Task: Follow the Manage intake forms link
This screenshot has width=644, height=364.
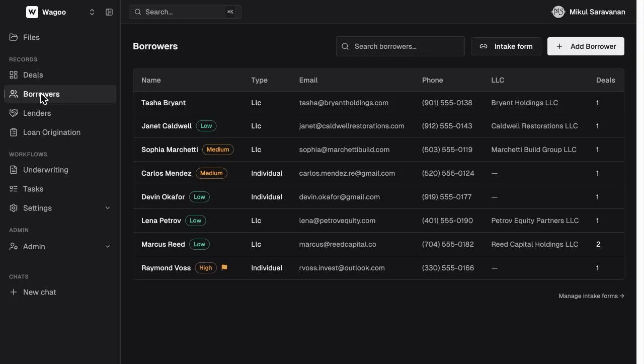Action: coord(591,296)
